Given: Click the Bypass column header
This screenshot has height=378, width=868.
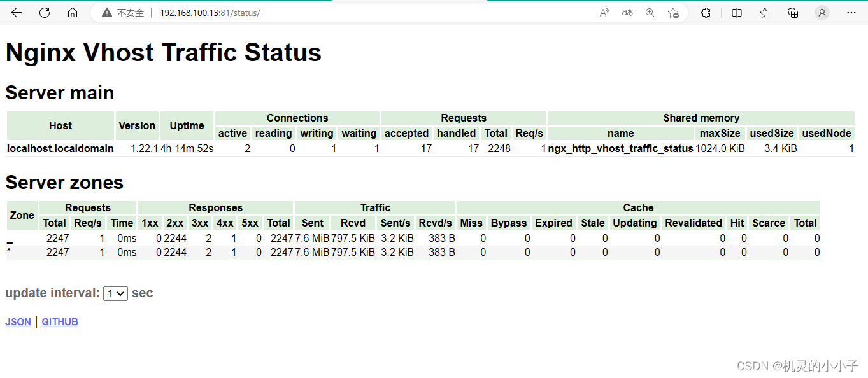Looking at the screenshot, I should [509, 223].
